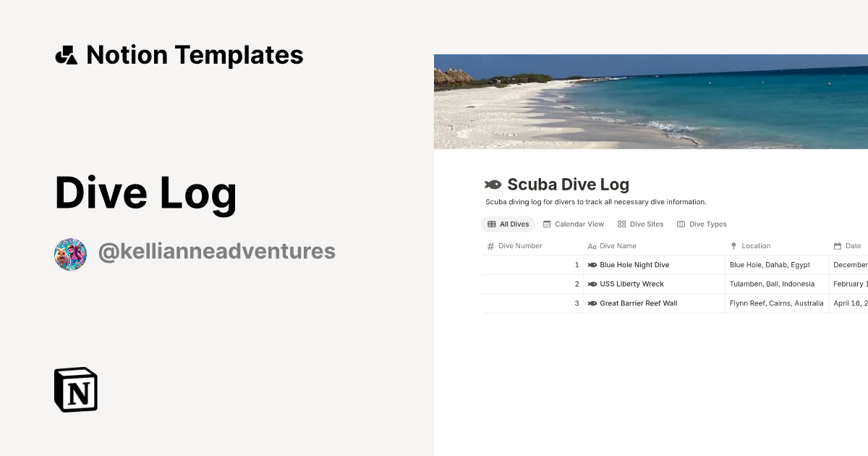Screen dimensions: 868x456
Task: Open the Dive Number column options
Action: [518, 245]
